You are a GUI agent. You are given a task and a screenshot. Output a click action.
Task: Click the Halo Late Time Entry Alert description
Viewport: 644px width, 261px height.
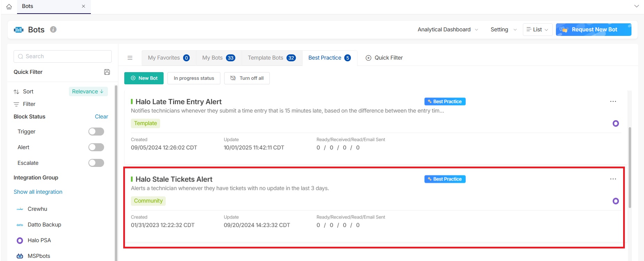[288, 111]
